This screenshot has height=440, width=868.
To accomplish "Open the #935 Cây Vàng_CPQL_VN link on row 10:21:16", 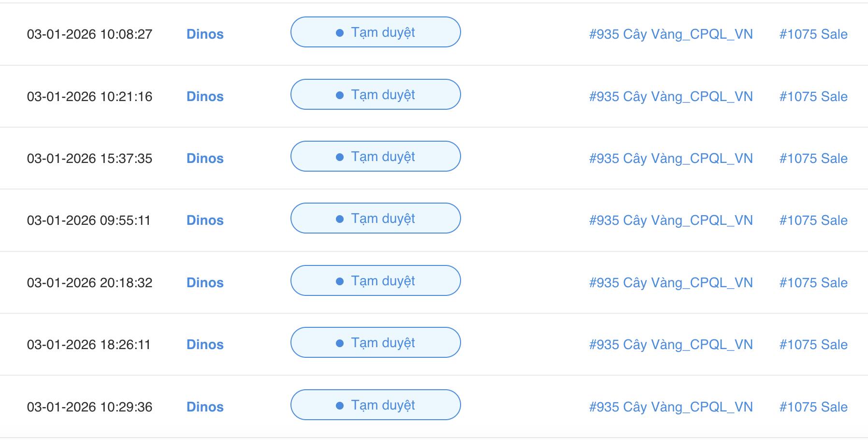I will point(671,96).
